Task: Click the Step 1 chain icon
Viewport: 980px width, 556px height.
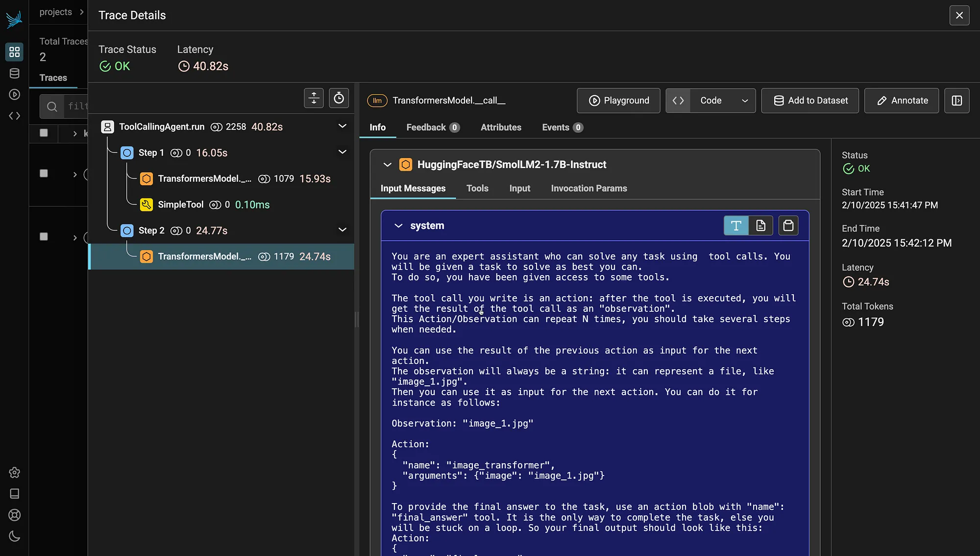Action: [127, 153]
